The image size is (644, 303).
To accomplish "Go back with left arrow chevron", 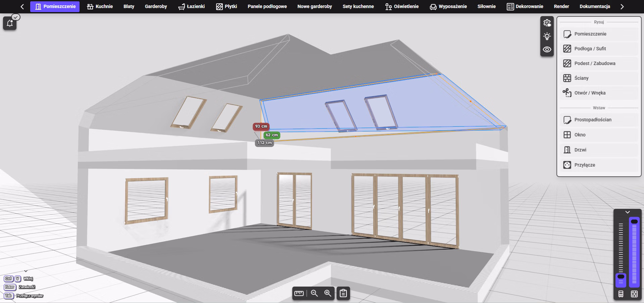I will point(22,6).
